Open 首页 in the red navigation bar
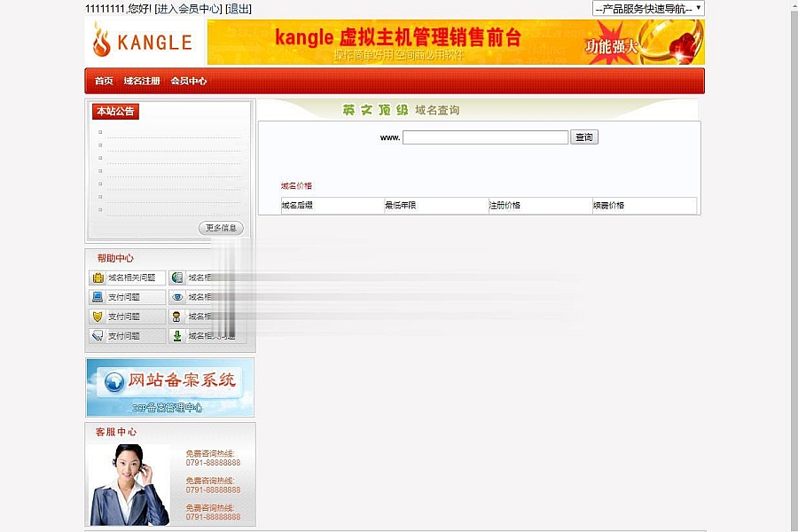The image size is (798, 532). pos(104,81)
